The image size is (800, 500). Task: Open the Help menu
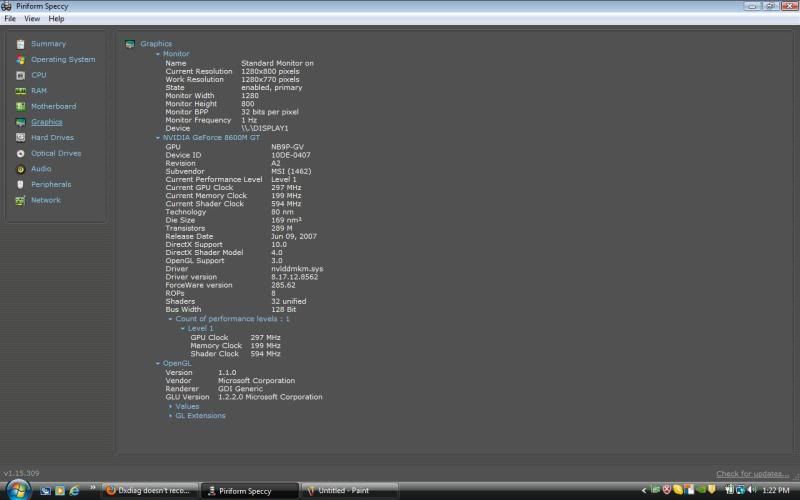pos(56,19)
